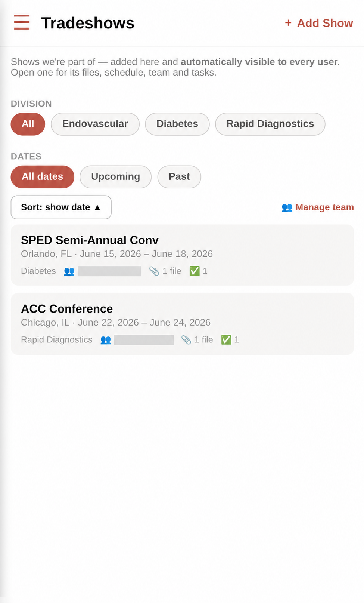The width and height of the screenshot is (364, 603).
Task: Show only Past dates
Action: (179, 177)
